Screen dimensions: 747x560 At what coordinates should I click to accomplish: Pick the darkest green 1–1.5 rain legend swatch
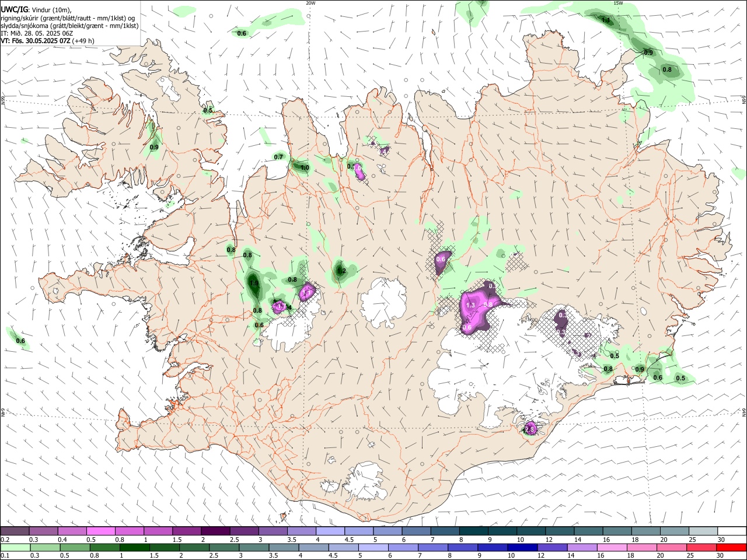pyautogui.click(x=134, y=547)
